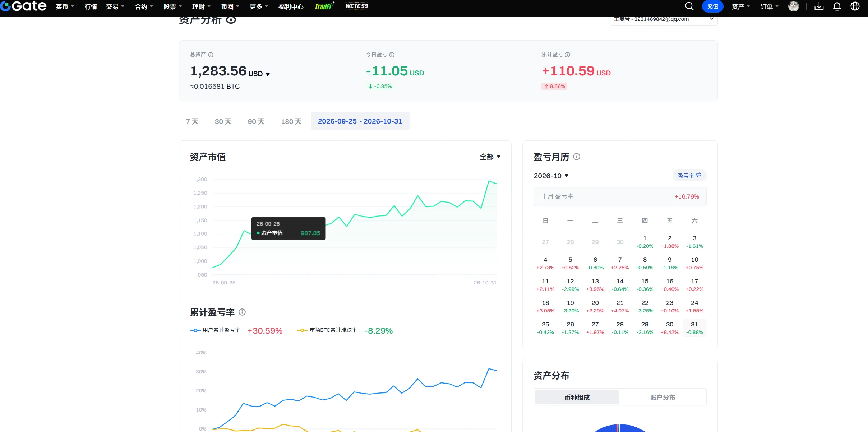
Task: Toggle the asset visibility eye icon
Action: coord(231,20)
